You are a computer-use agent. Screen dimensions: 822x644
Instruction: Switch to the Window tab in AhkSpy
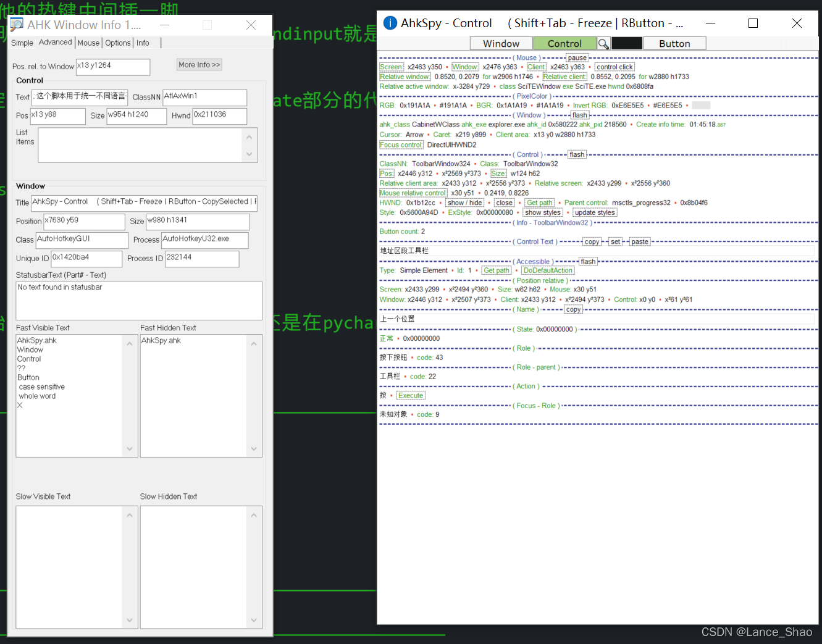click(x=501, y=44)
